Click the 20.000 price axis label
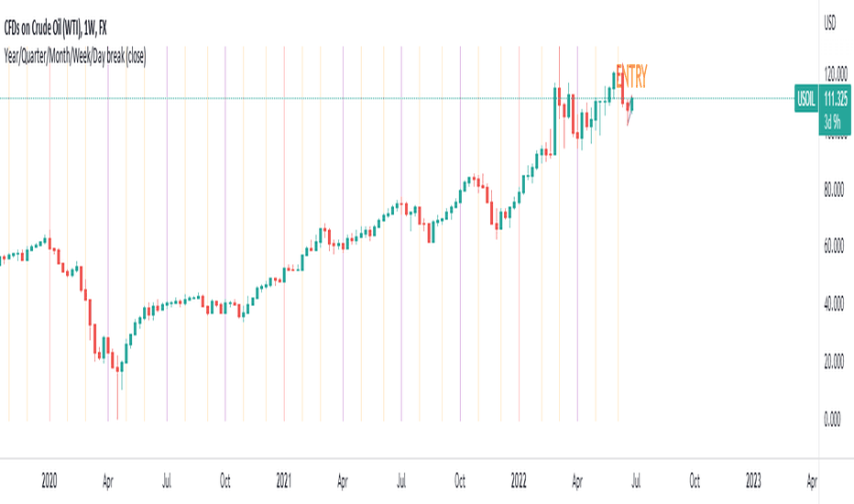The image size is (854, 504). pyautogui.click(x=834, y=361)
